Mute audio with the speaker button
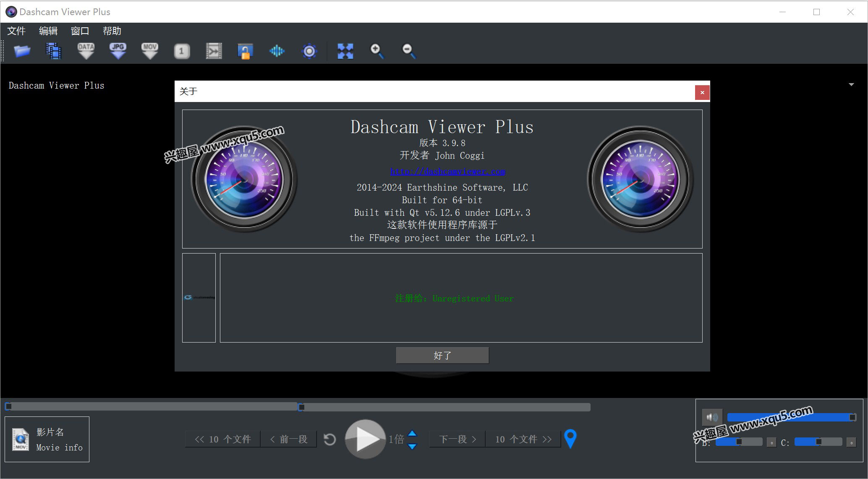This screenshot has width=868, height=479. click(712, 417)
